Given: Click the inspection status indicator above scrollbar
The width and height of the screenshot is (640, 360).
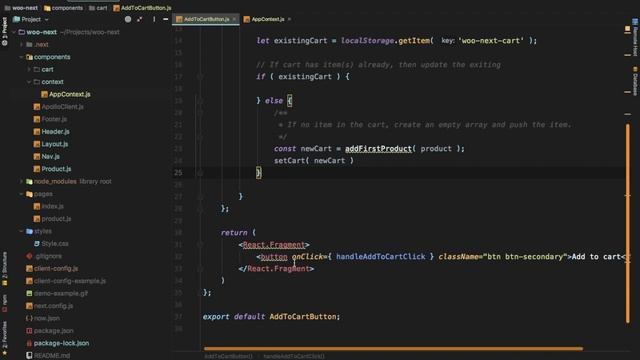Looking at the screenshot, I should click(627, 29).
